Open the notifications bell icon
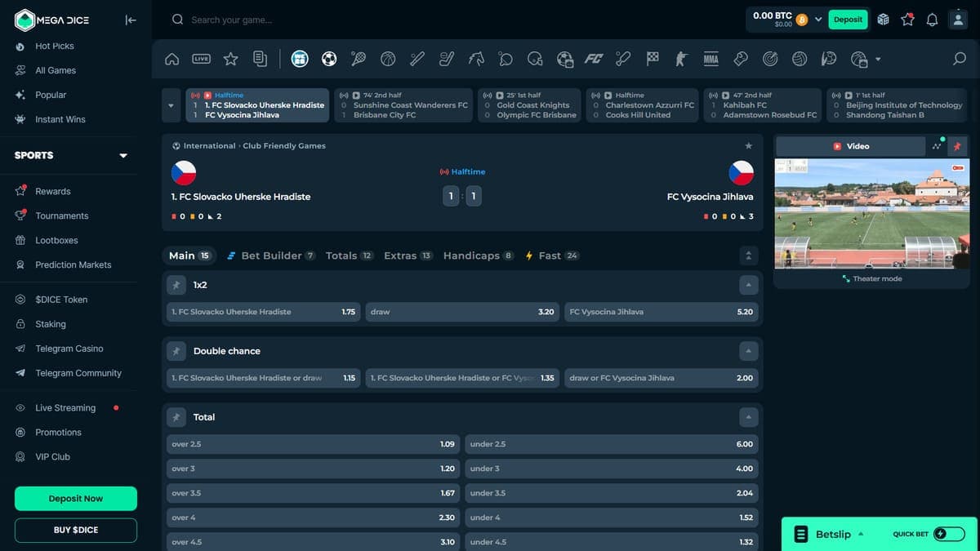The height and width of the screenshot is (551, 980). (932, 20)
